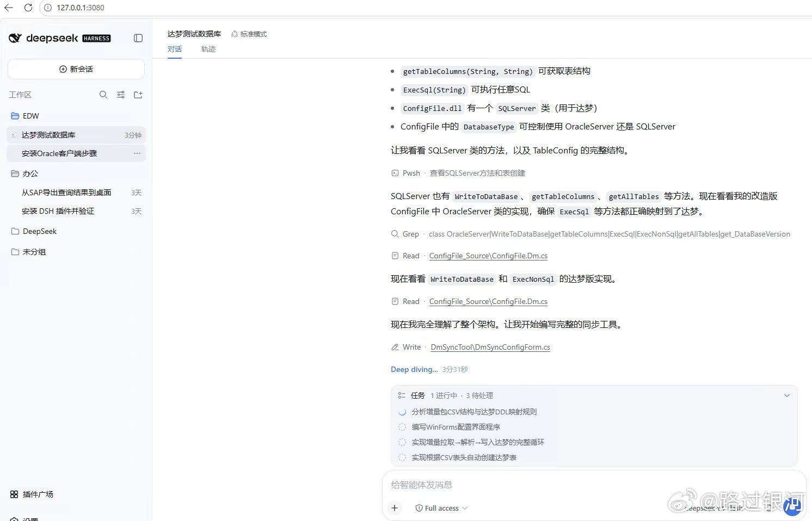812x521 pixels.
Task: Click the 标准模式 mode indicator
Action: click(249, 34)
